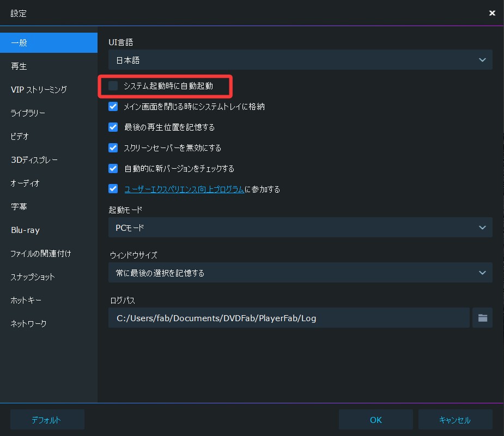Uncheck 自動的に新バージョンをチェックする
Viewport: 504px width, 436px height.
point(113,169)
